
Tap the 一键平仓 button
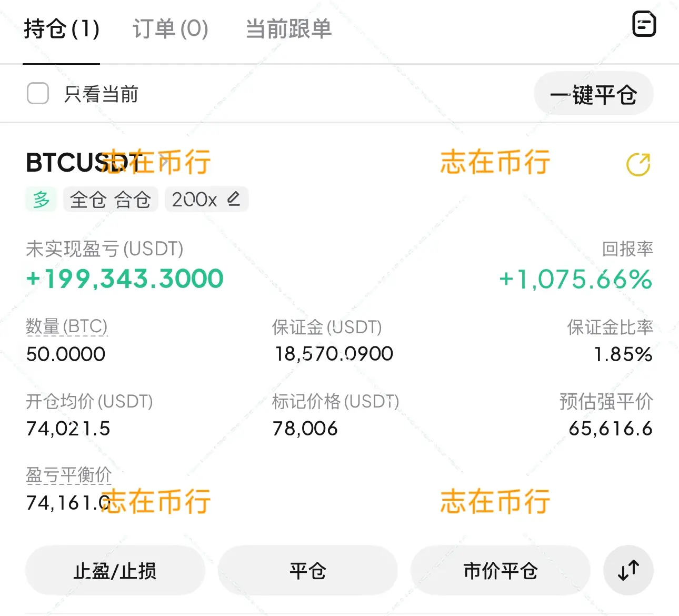click(x=594, y=95)
